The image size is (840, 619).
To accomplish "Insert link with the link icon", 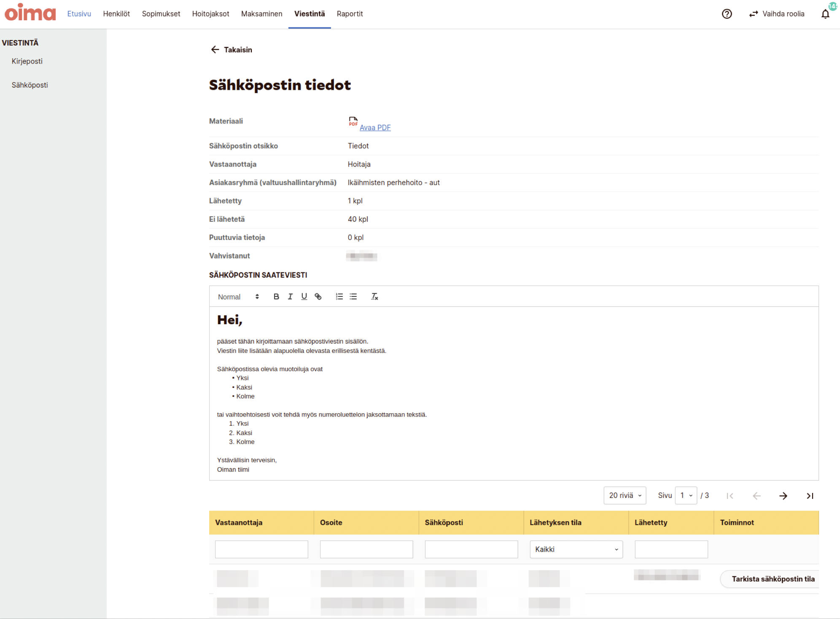I will pos(318,296).
